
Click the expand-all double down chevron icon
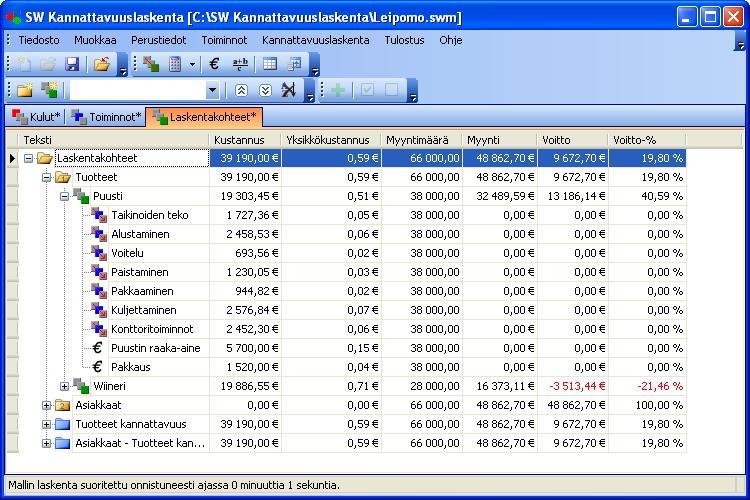tap(265, 90)
